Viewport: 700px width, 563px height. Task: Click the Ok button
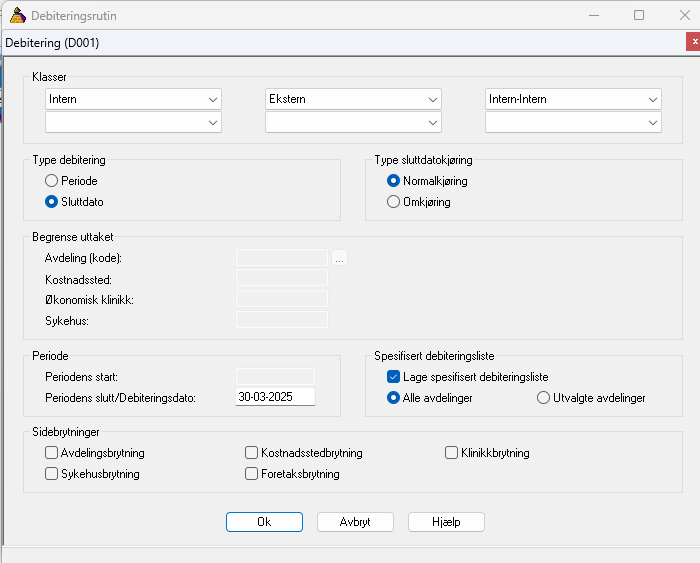264,522
